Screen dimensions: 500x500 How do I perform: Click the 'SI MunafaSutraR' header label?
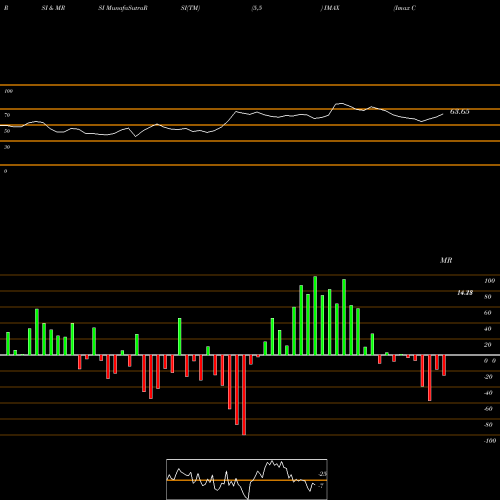123,8
